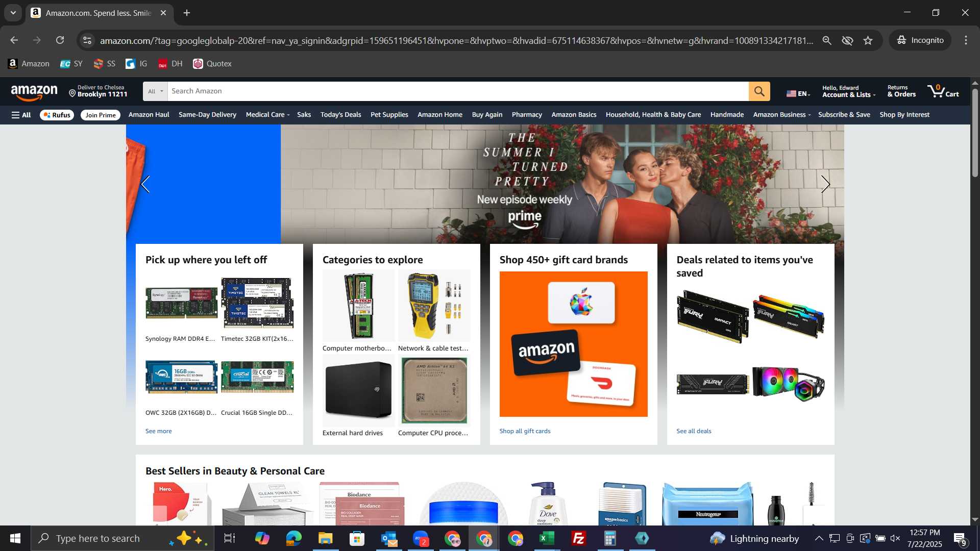Open Crucial 16GB Single DDR product thumbnail

tap(257, 377)
